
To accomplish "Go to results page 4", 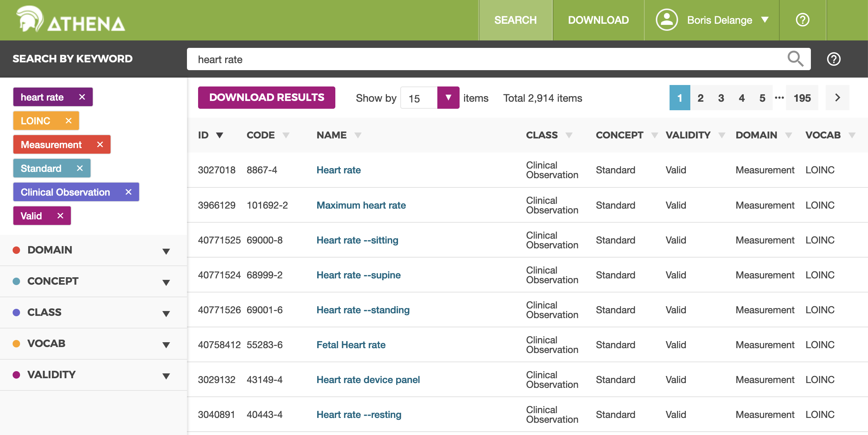I will coord(742,98).
